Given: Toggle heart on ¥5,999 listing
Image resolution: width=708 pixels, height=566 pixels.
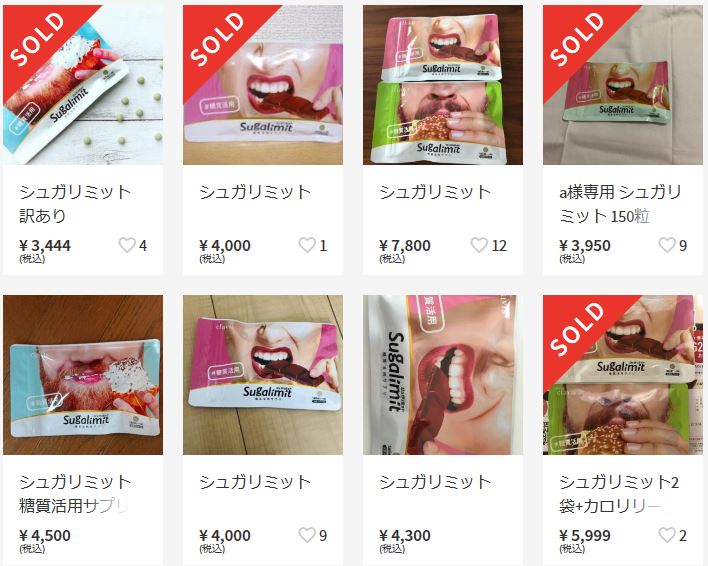Looking at the screenshot, I should click(667, 535).
